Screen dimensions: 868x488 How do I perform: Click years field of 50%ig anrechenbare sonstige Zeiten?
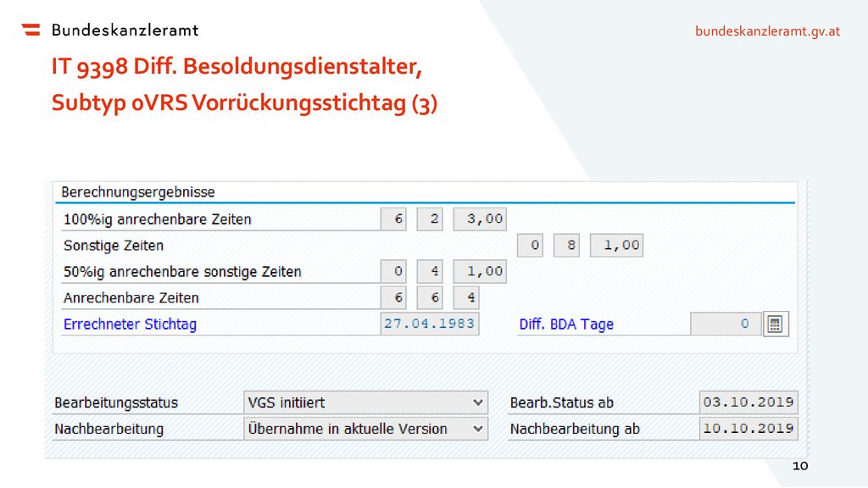point(393,272)
